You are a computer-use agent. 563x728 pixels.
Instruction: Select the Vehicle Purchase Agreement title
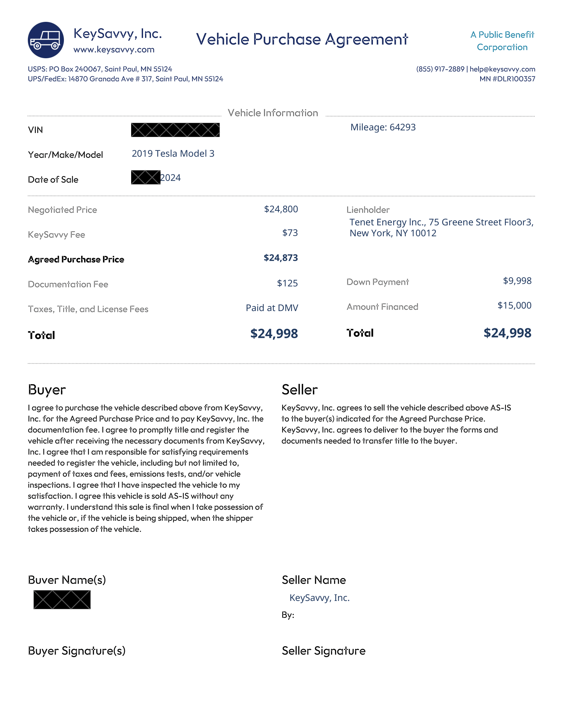pyautogui.click(x=302, y=39)
